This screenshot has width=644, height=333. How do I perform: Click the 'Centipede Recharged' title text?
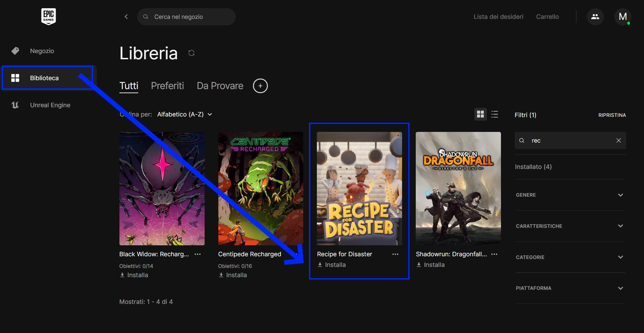249,254
